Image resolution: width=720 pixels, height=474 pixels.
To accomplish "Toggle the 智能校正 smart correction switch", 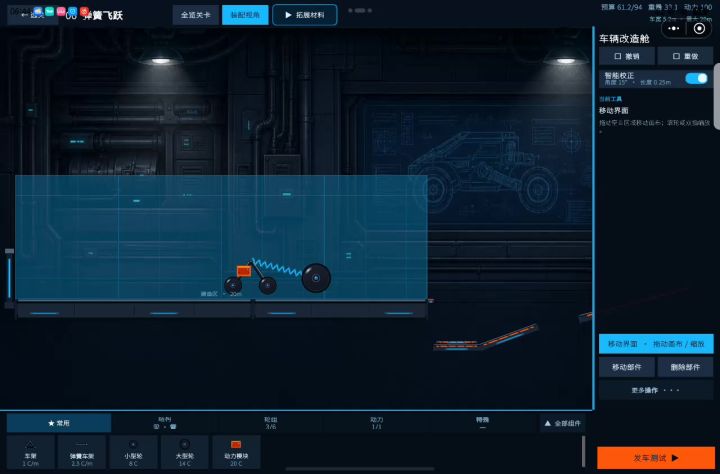I will click(696, 79).
